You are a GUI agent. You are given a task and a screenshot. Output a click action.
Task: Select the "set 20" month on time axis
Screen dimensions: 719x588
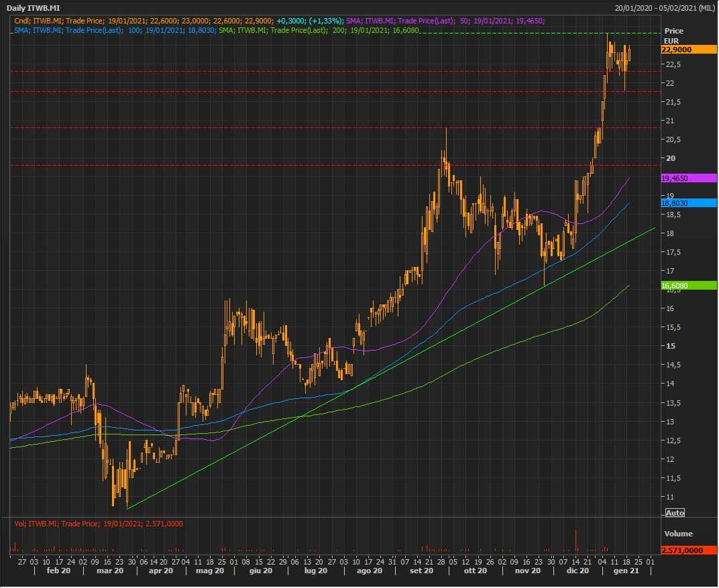[421, 571]
